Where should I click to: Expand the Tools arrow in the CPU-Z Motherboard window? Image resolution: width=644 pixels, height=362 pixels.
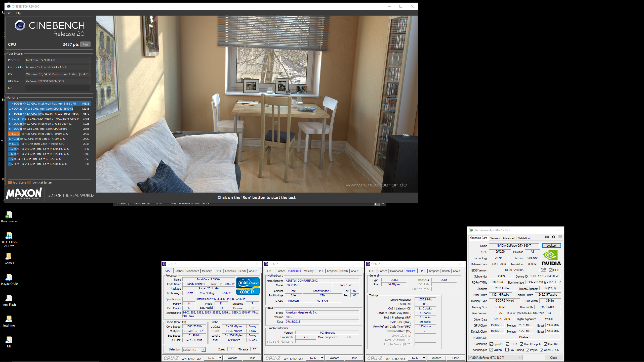tap(322, 358)
